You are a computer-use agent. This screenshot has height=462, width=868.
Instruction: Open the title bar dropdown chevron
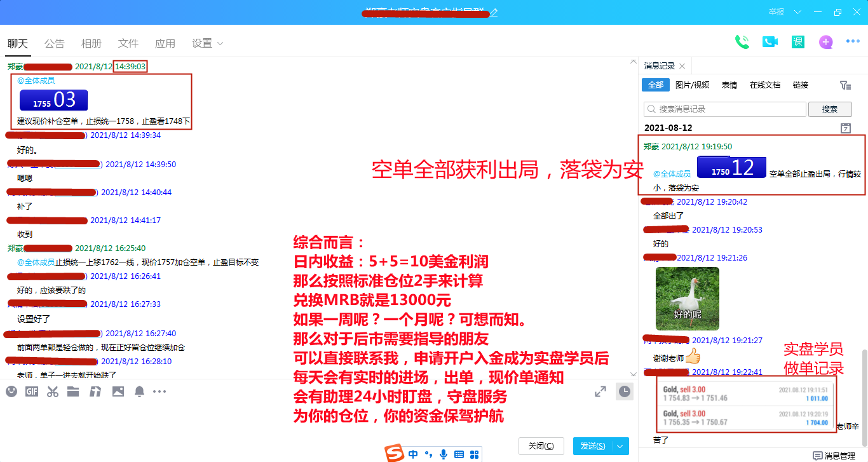tap(798, 12)
